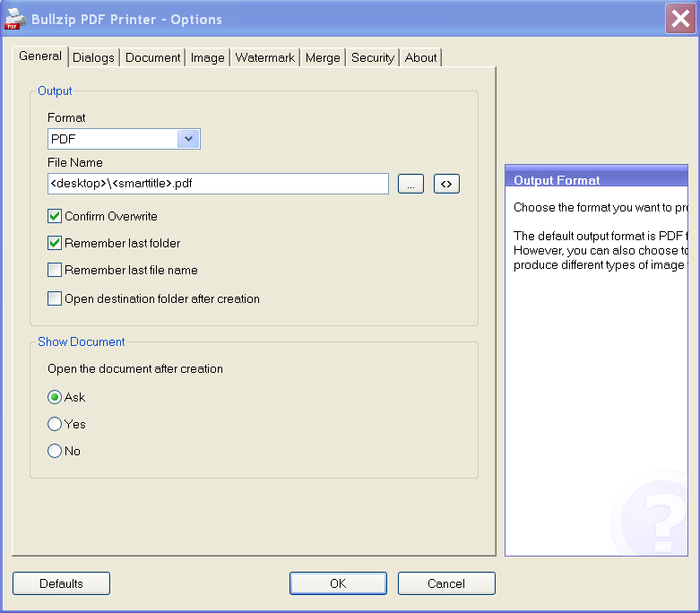Open the Watermark tab
This screenshot has width=700, height=613.
tap(264, 57)
